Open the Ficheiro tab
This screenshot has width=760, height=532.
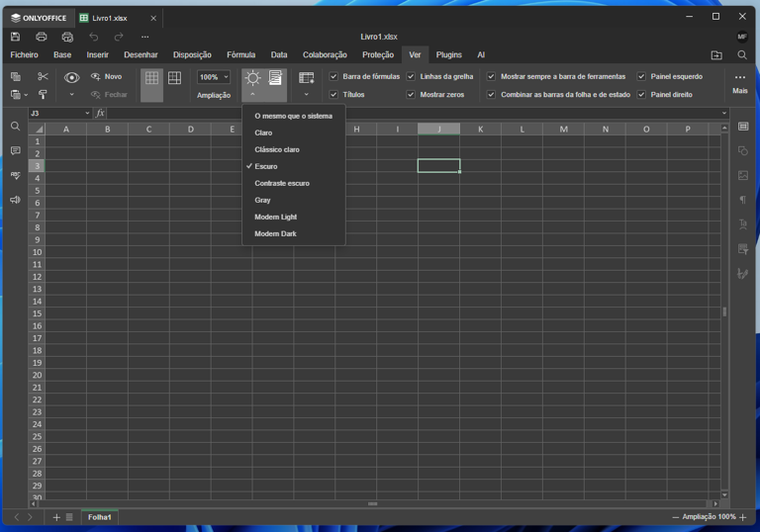(x=24, y=54)
